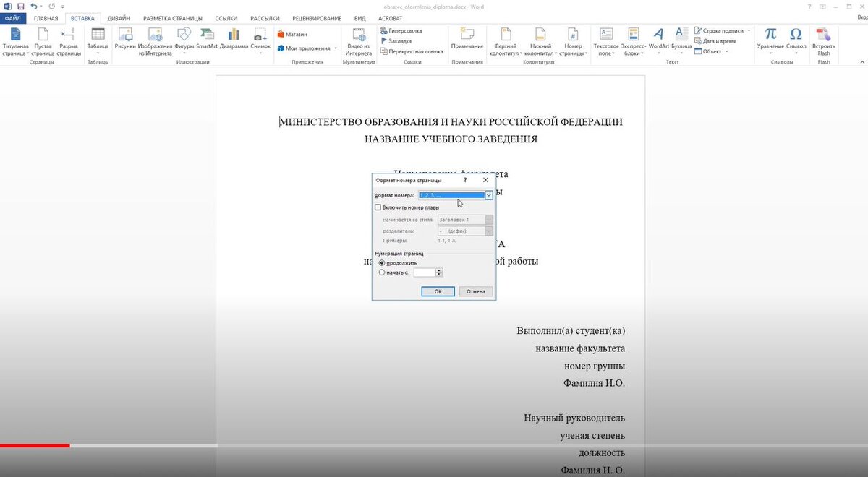Screen dimensions: 868x477
Task: Insert a blank page with Пустая страница
Action: (x=43, y=42)
